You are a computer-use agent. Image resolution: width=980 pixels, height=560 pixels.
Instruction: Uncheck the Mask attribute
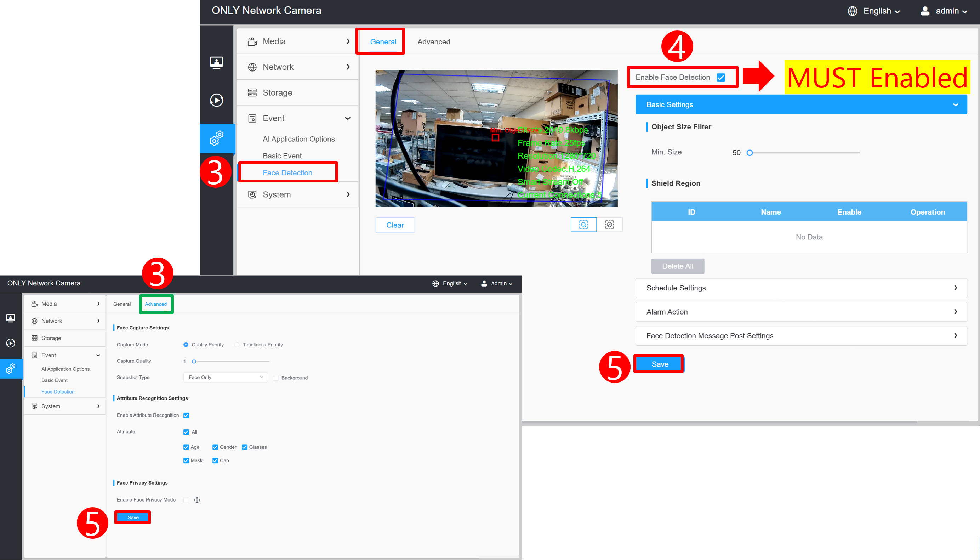pyautogui.click(x=186, y=460)
